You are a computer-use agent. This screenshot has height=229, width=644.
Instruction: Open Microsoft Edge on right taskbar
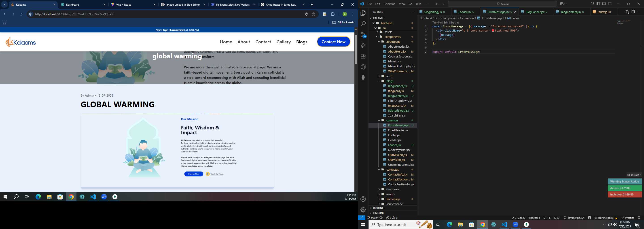click(x=449, y=225)
